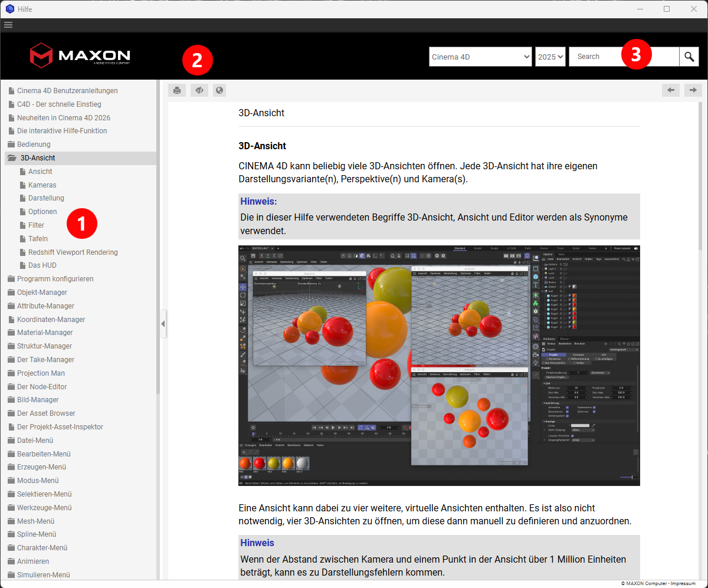Toggle the eye highlight icon in toolbar
Viewport: 708px width, 588px height.
click(x=199, y=90)
